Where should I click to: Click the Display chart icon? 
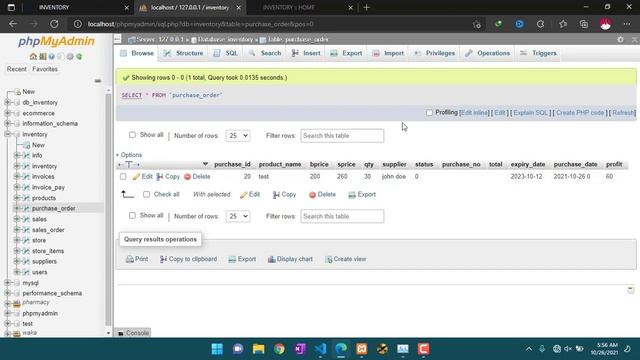tap(271, 259)
